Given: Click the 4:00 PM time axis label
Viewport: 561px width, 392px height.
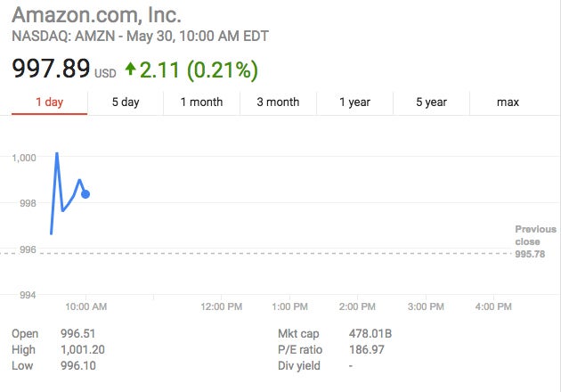Looking at the screenshot, I should [492, 306].
